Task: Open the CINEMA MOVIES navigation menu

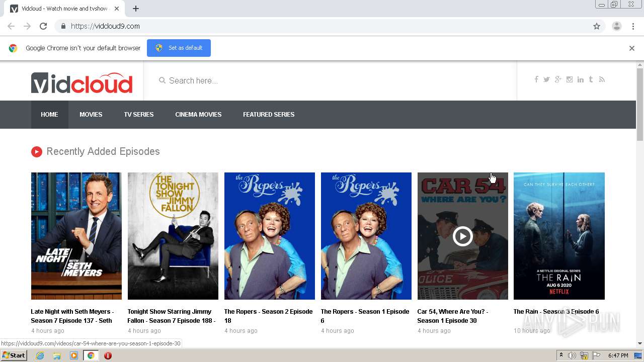Action: click(x=198, y=115)
